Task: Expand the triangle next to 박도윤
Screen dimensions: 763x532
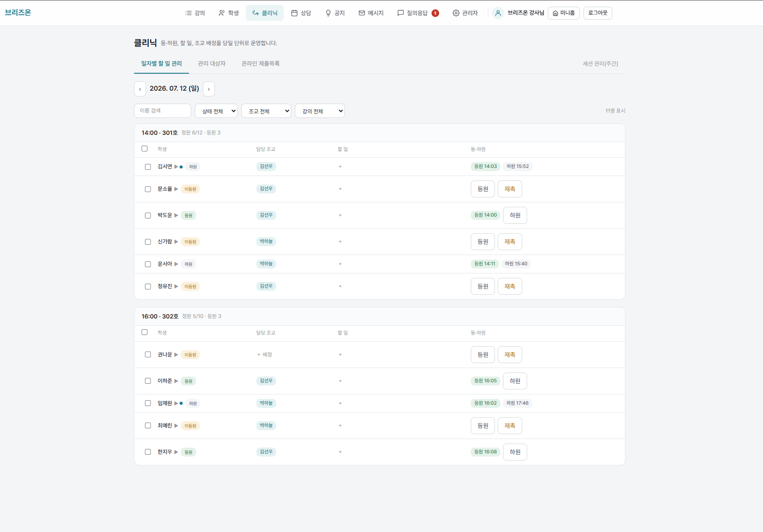Action: click(x=176, y=215)
